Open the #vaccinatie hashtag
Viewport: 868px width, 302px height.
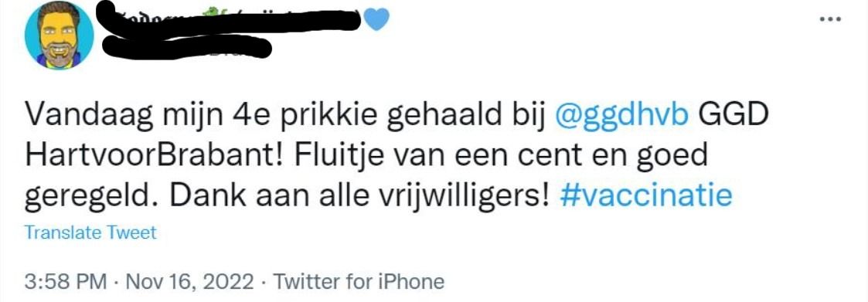pos(646,196)
